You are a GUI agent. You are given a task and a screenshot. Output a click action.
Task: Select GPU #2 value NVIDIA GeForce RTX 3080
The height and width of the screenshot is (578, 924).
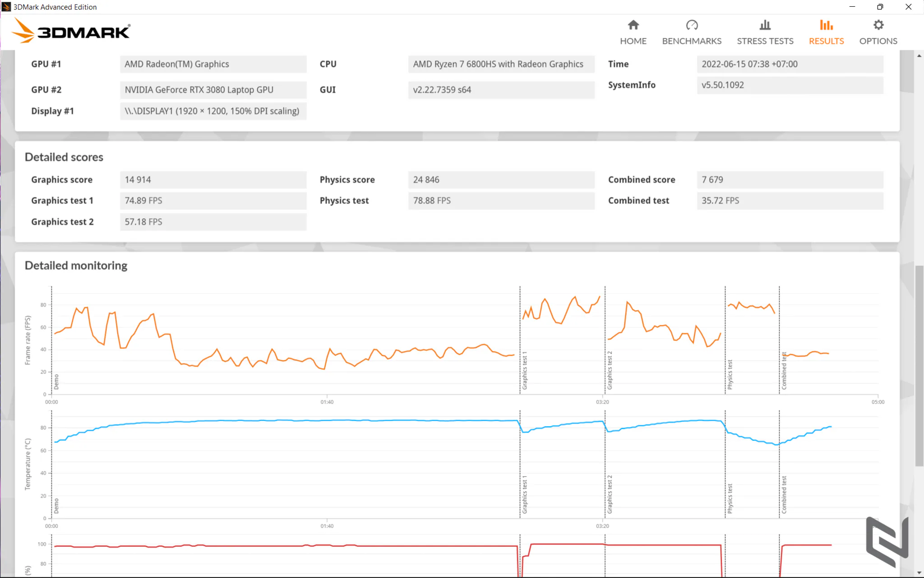tap(213, 90)
